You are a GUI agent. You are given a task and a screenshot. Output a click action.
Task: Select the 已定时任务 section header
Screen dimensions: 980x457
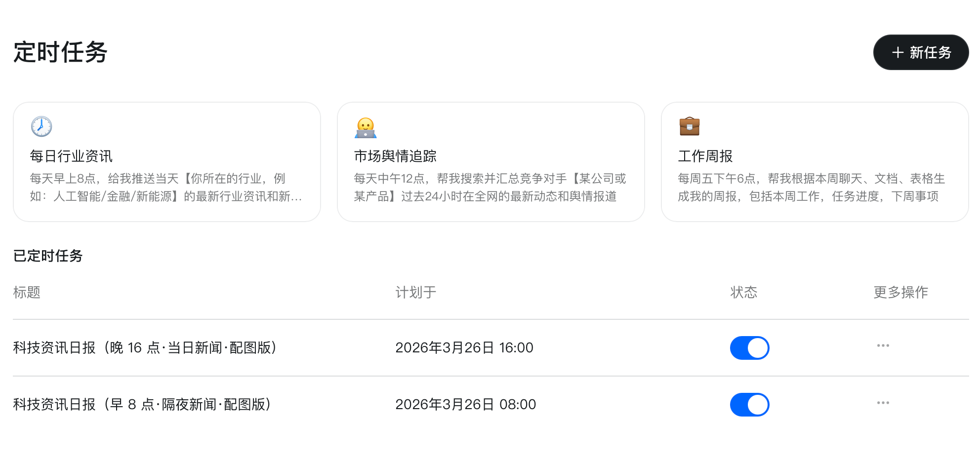tap(48, 256)
